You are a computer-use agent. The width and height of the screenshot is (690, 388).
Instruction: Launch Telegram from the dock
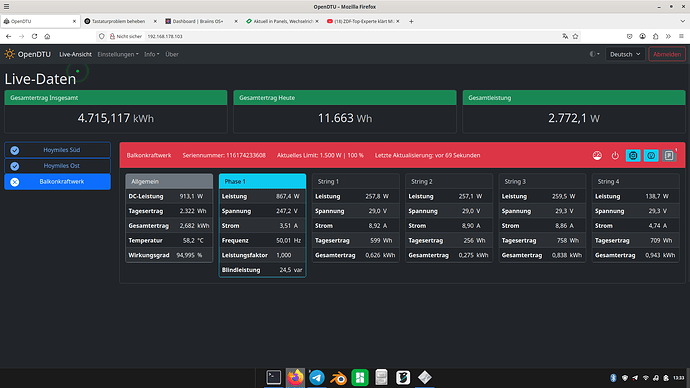coord(317,377)
